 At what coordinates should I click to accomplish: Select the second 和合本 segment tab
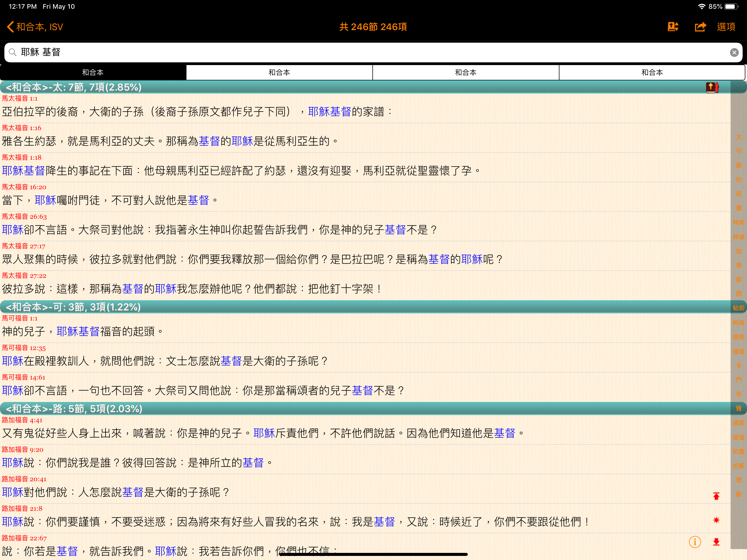279,72
